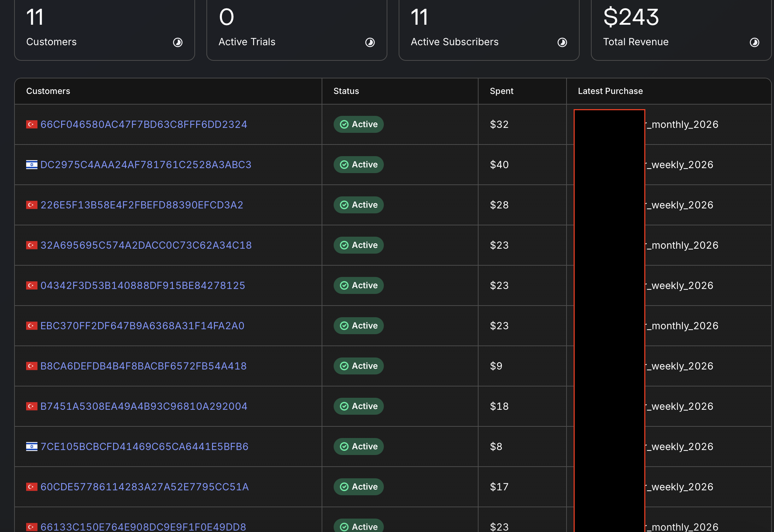Click chart icon on Active Subscribers card

point(562,42)
